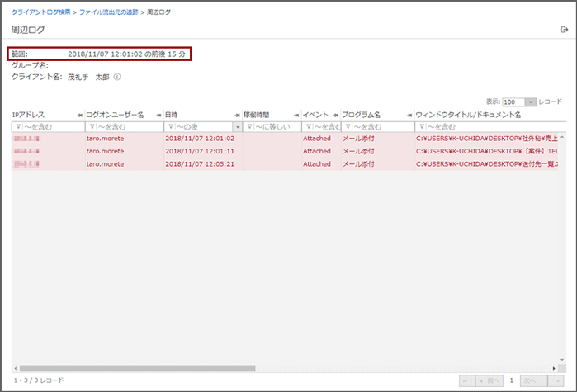Click the filter icon in 稼働時間 column
This screenshot has height=392, width=577.
[249, 127]
